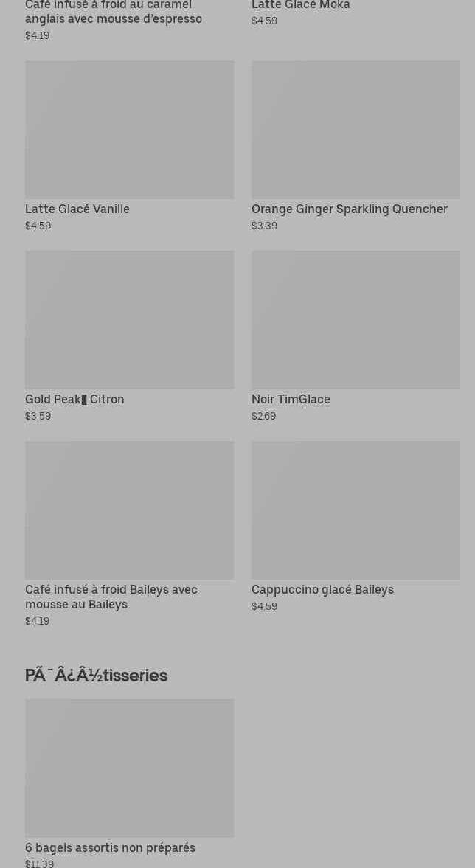Image resolution: width=475 pixels, height=868 pixels.
Task: Open the Gold Peak Citron product image
Action: click(x=129, y=320)
